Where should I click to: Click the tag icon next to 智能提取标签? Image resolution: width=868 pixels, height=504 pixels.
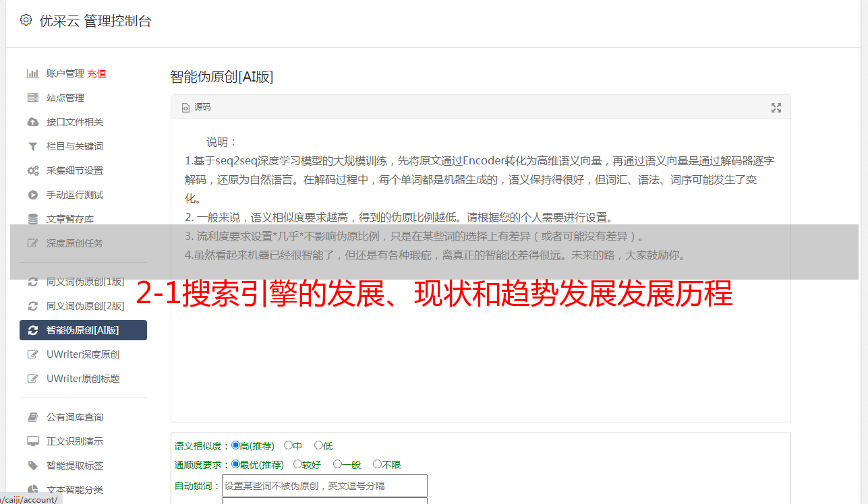[x=32, y=466]
